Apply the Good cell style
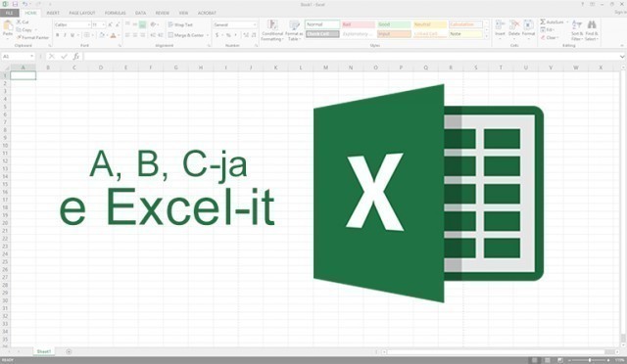Screen dimensions: 627x364 coord(394,24)
